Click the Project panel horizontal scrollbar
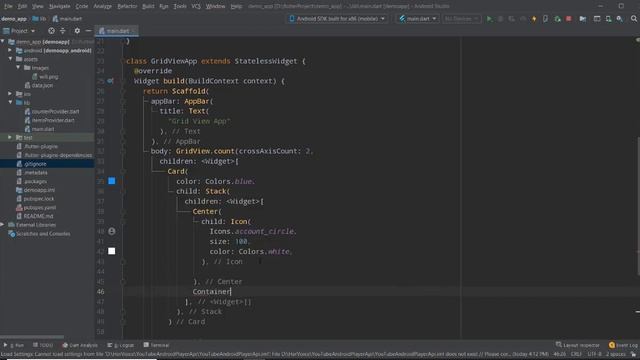 point(32,337)
